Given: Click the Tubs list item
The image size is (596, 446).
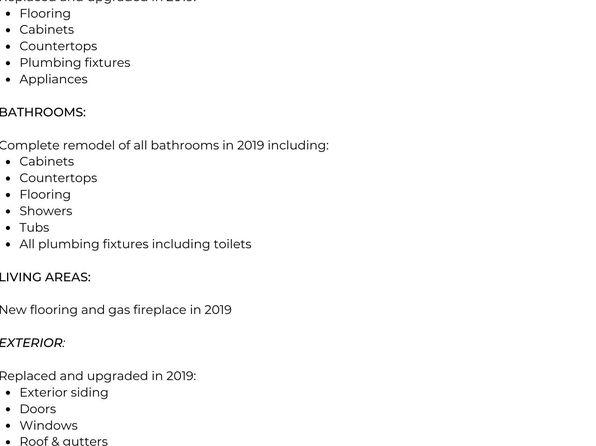Looking at the screenshot, I should pos(35,227).
